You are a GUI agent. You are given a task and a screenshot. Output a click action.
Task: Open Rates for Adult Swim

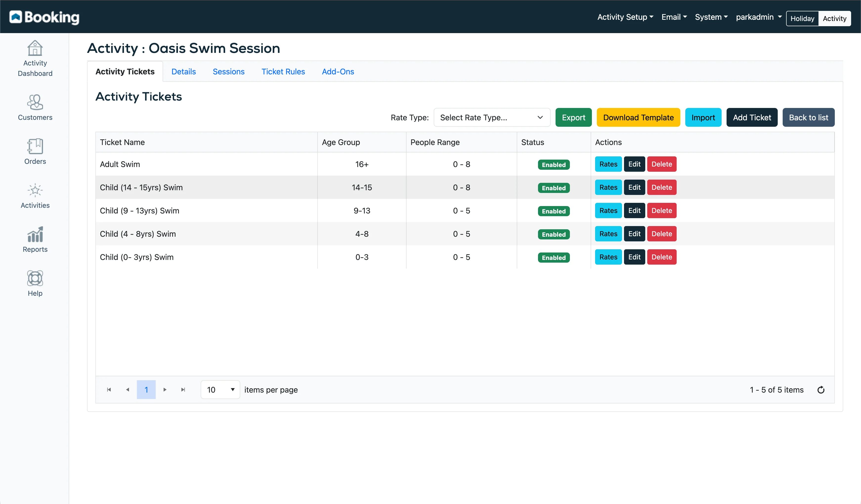point(608,164)
